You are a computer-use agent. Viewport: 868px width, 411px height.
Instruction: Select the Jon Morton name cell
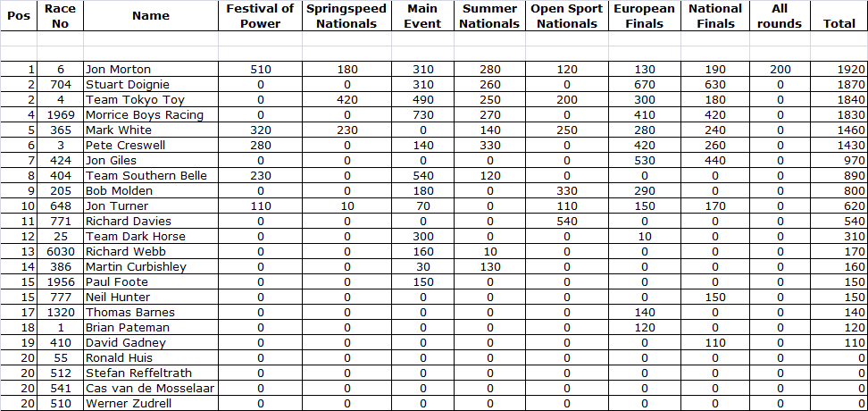[x=118, y=69]
